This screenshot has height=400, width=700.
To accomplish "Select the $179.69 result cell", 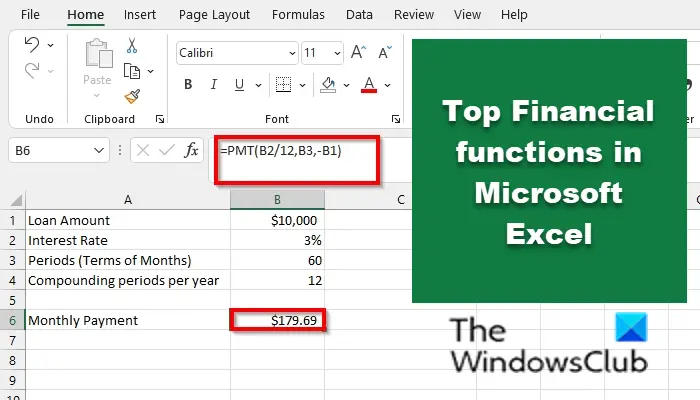I will click(277, 320).
